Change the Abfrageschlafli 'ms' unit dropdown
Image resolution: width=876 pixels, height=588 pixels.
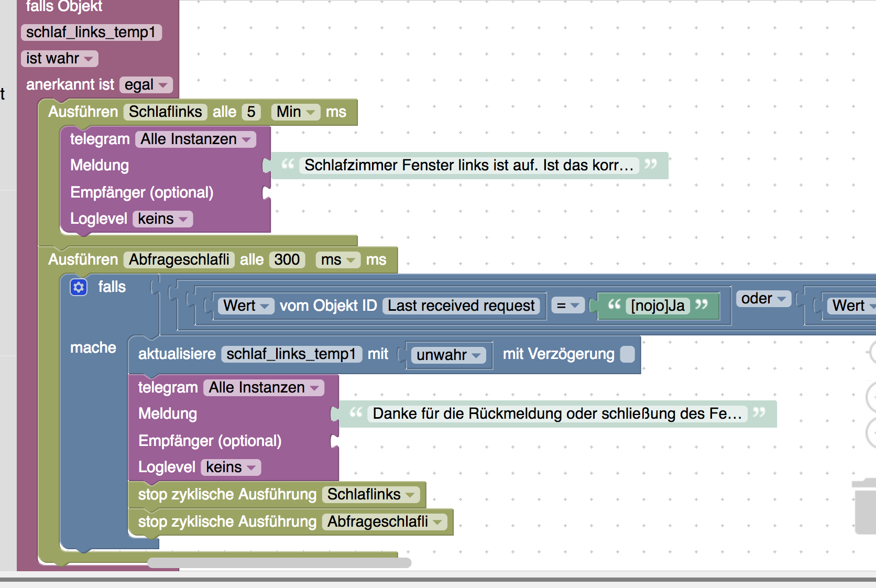(338, 260)
